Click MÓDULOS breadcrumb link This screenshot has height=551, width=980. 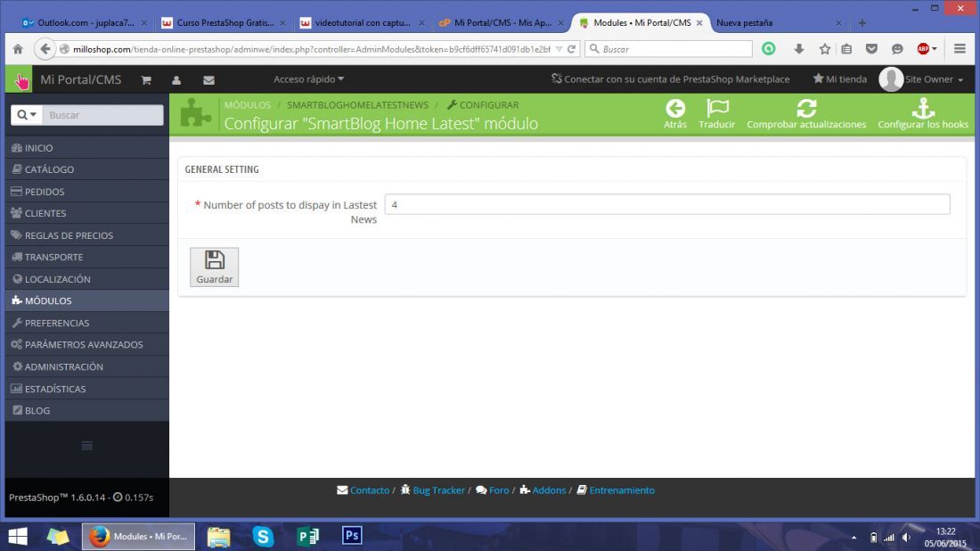(x=248, y=105)
